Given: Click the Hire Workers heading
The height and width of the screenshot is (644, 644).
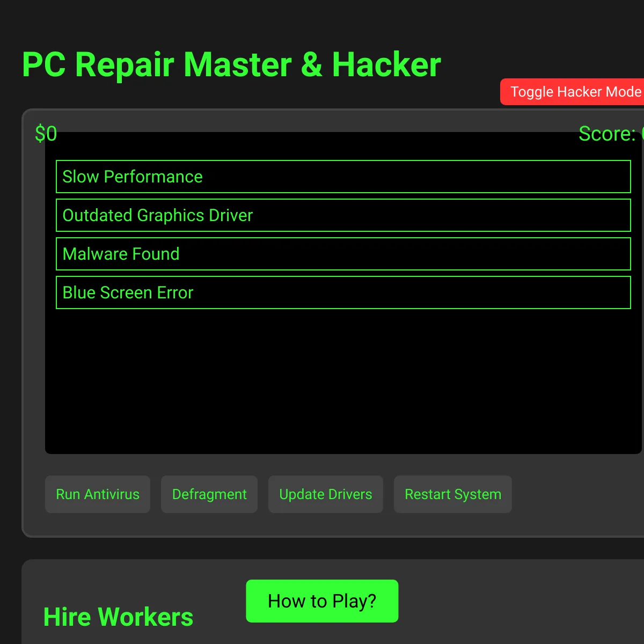Looking at the screenshot, I should pos(118,617).
